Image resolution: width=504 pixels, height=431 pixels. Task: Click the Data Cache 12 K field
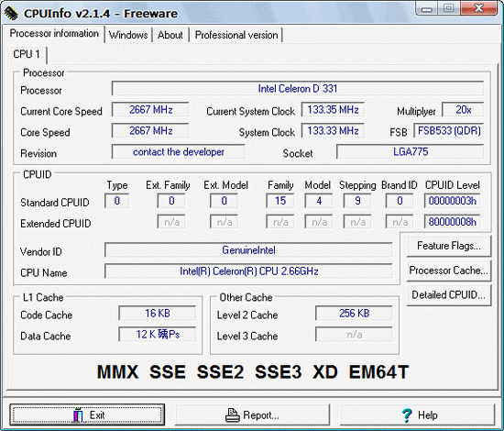click(x=158, y=334)
